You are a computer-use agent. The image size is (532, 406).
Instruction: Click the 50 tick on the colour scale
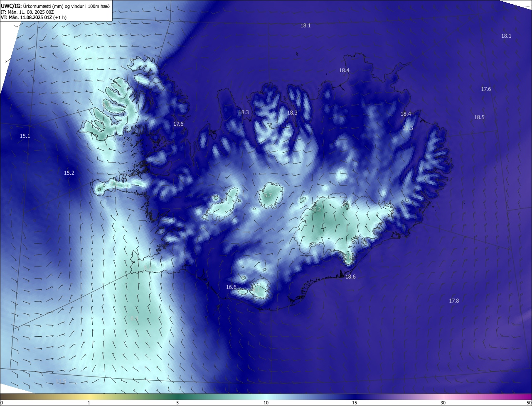528,403
